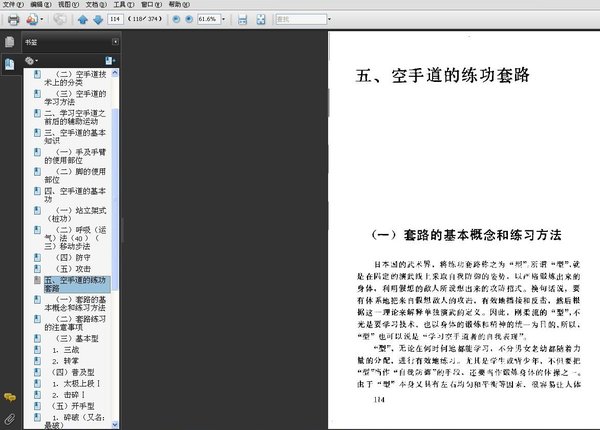Select bookmark (二)呼吸(运气)法

point(75,238)
